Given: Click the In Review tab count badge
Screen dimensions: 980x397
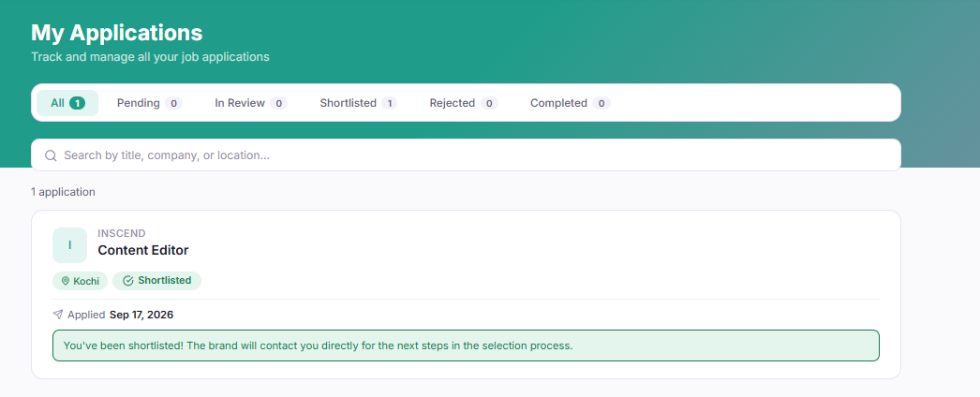Looking at the screenshot, I should (x=279, y=103).
